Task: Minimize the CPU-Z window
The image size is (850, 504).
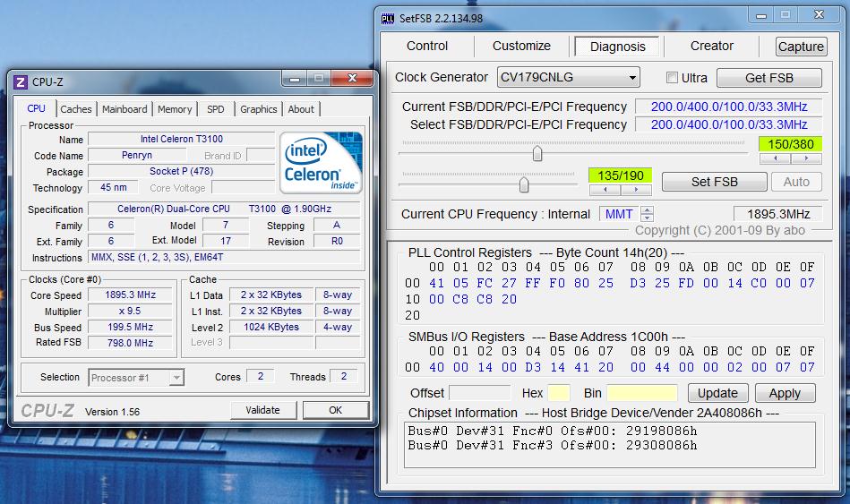Action: [295, 79]
